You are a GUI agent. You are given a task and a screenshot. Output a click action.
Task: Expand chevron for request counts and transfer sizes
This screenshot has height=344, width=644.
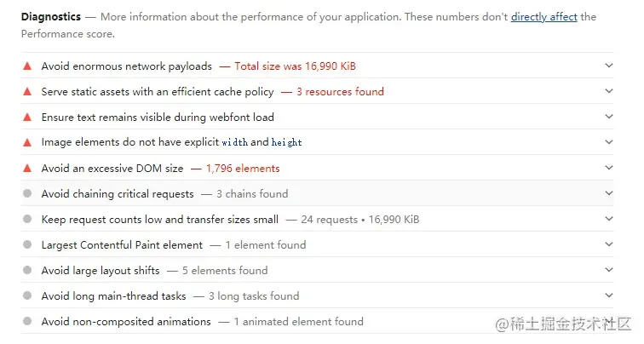tap(608, 220)
